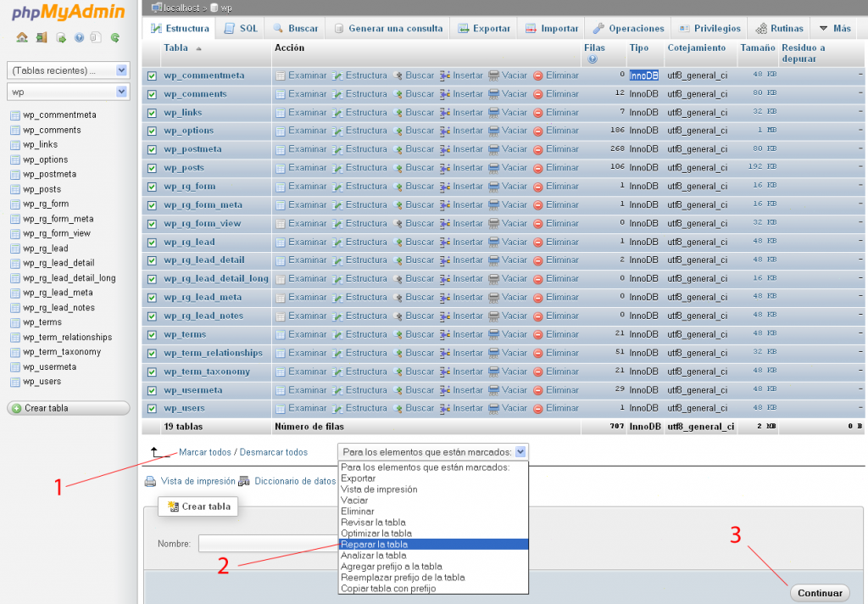This screenshot has height=604, width=868.
Task: Open the wp database selector dropdown
Action: [x=69, y=92]
